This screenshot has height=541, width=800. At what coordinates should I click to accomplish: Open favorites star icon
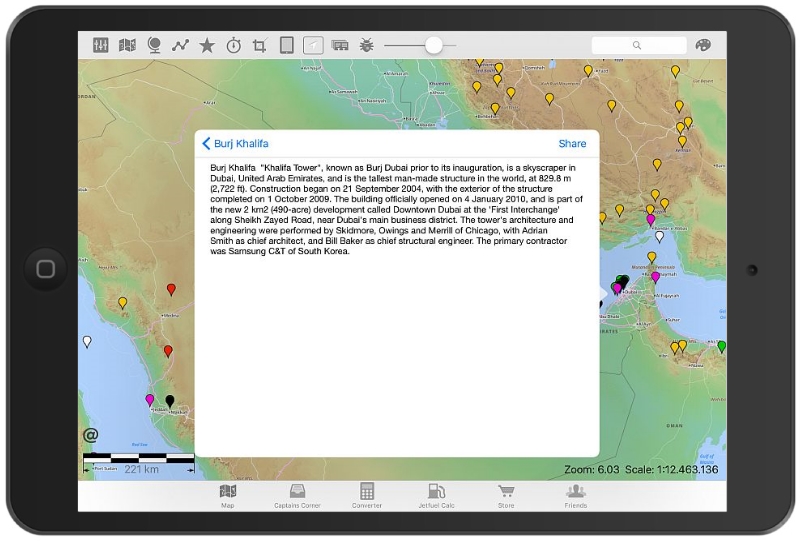tap(207, 45)
